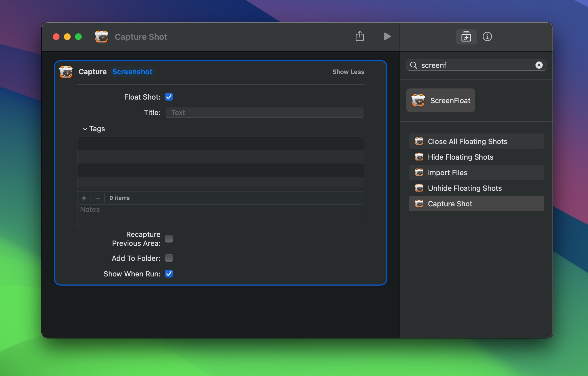Add the Hide Floating Shots action

pyautogui.click(x=476, y=157)
